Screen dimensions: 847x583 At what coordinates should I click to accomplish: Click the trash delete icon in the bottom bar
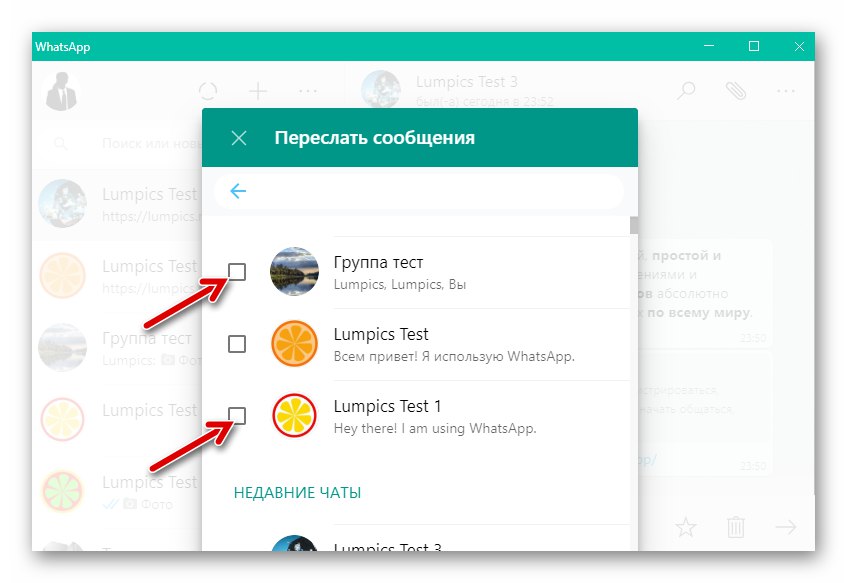tap(735, 527)
